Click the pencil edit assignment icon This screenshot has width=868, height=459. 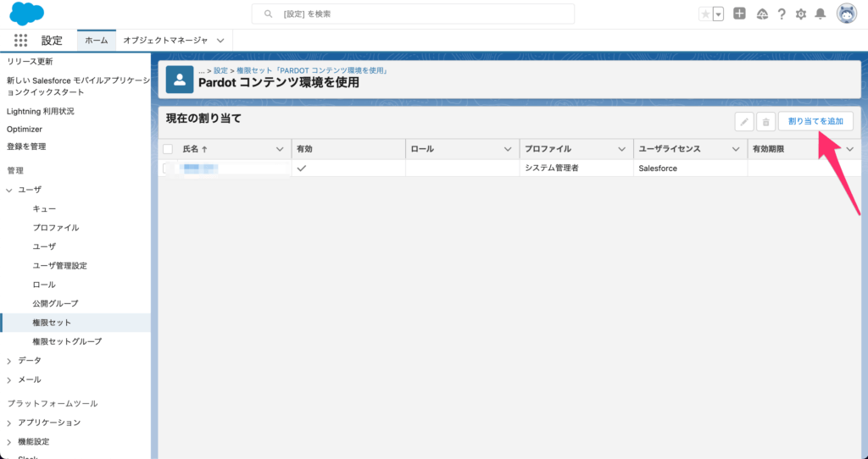(744, 122)
